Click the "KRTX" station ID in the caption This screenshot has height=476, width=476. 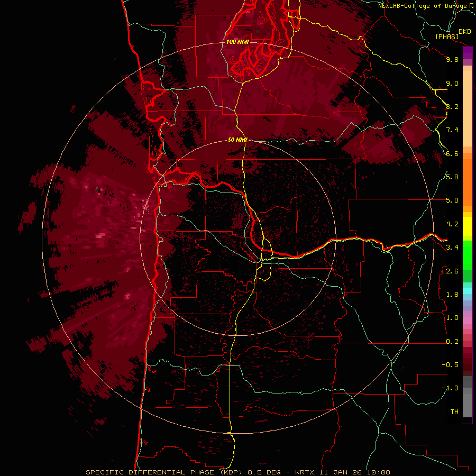[306, 472]
